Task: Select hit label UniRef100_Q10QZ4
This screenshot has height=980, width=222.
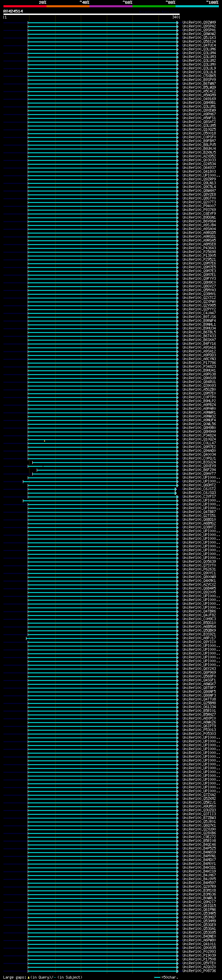Action: point(199,439)
